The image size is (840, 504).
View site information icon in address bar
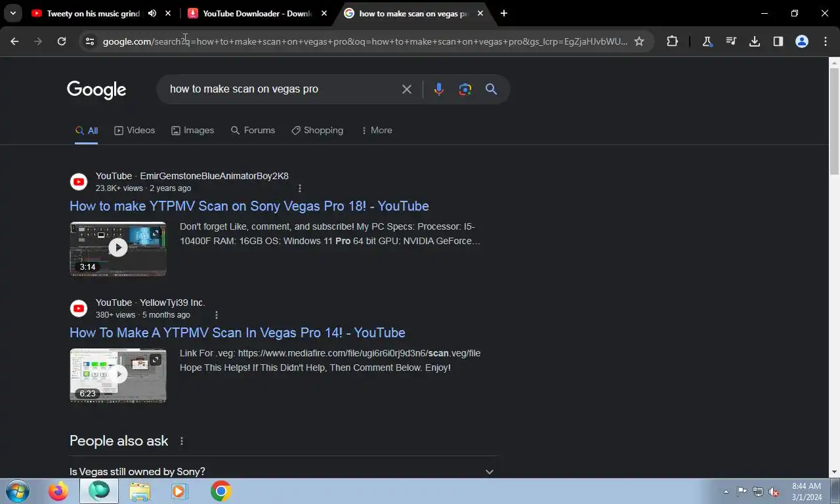pyautogui.click(x=90, y=41)
